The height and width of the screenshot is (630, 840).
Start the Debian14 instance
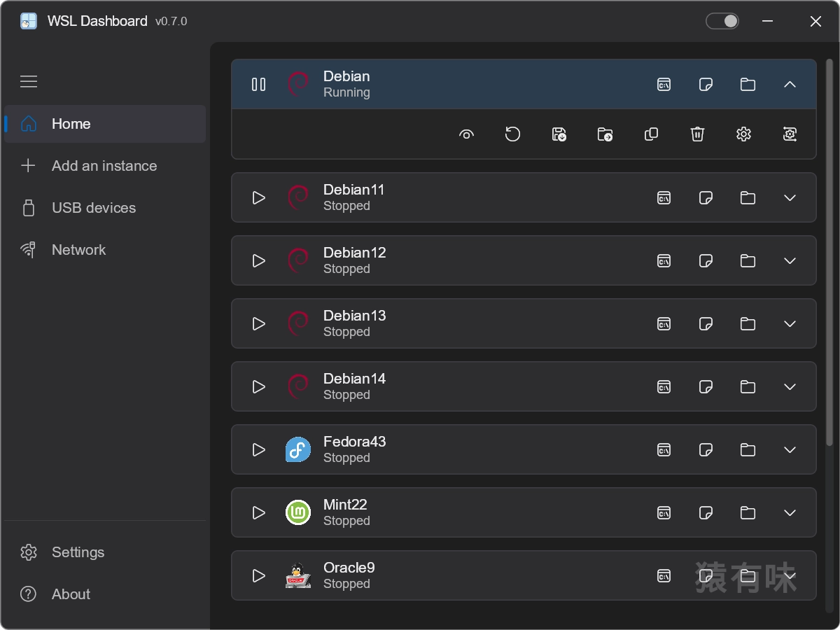(x=258, y=386)
